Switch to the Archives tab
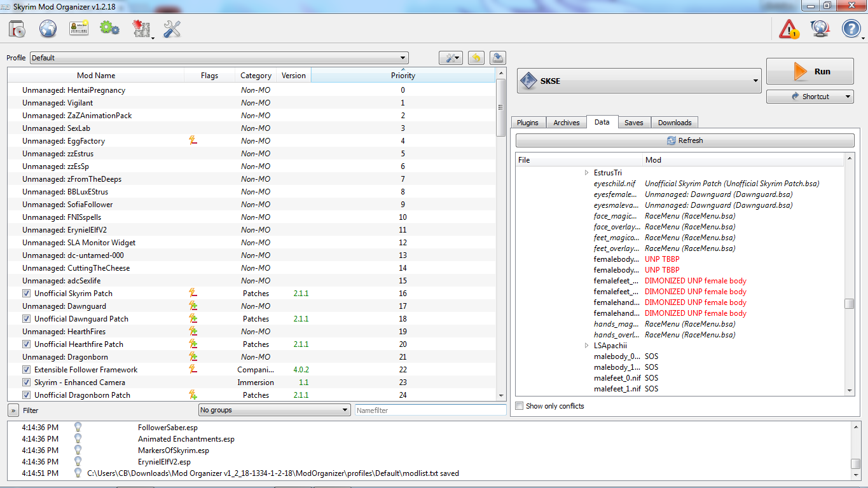The height and width of the screenshot is (488, 868). [x=567, y=123]
